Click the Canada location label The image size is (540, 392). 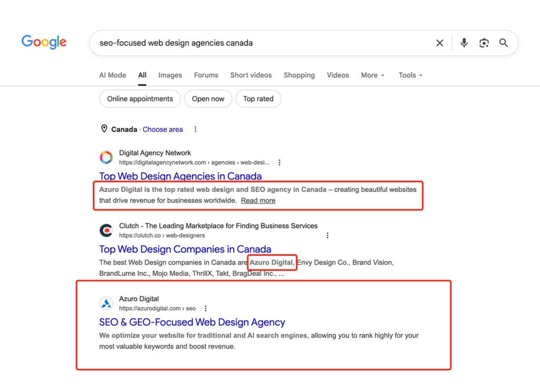coord(124,130)
